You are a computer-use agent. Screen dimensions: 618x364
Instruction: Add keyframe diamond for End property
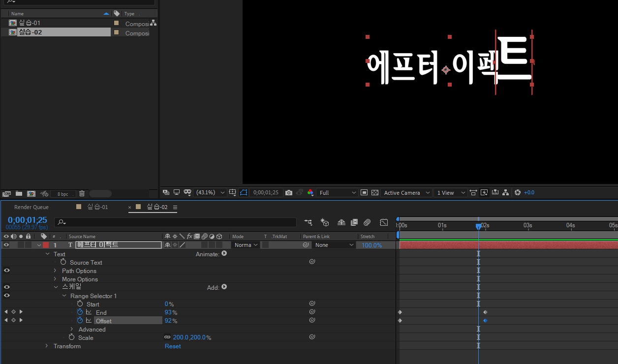click(13, 312)
